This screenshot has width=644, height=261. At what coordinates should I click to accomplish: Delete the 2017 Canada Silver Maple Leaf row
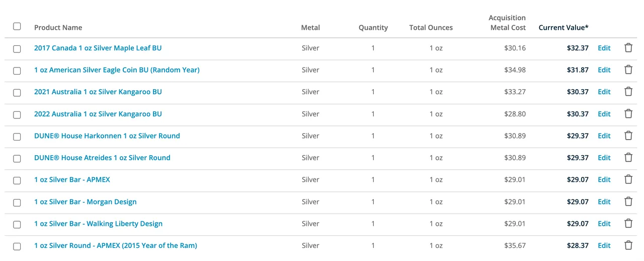[x=628, y=48]
